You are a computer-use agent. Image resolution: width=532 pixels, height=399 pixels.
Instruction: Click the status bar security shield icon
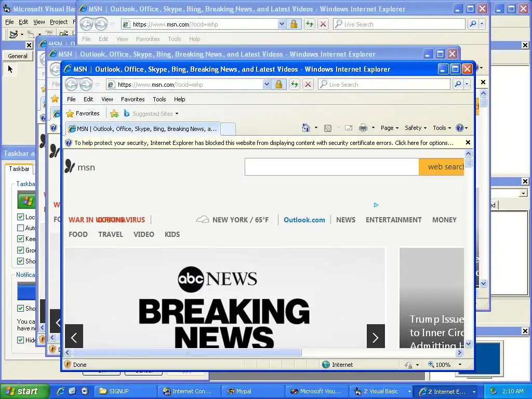68,364
